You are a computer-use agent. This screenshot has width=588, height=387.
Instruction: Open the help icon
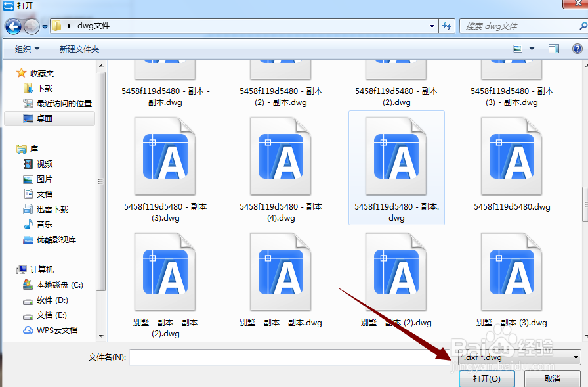(x=577, y=49)
